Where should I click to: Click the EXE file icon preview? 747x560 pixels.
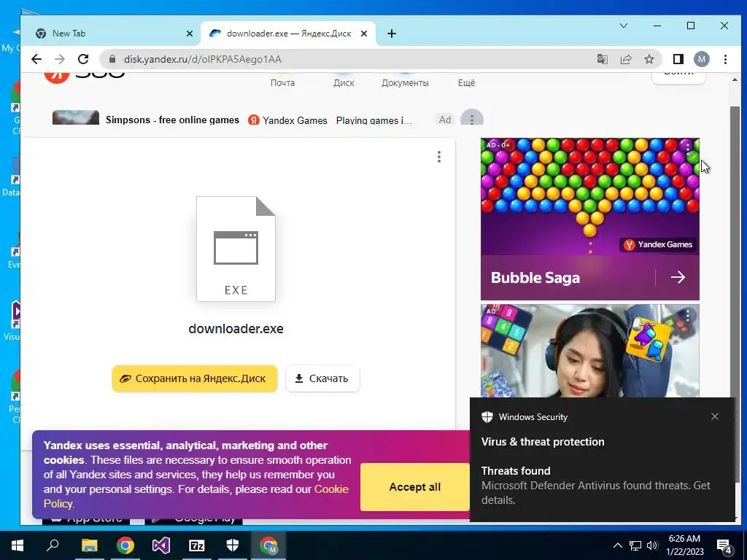pyautogui.click(x=236, y=249)
